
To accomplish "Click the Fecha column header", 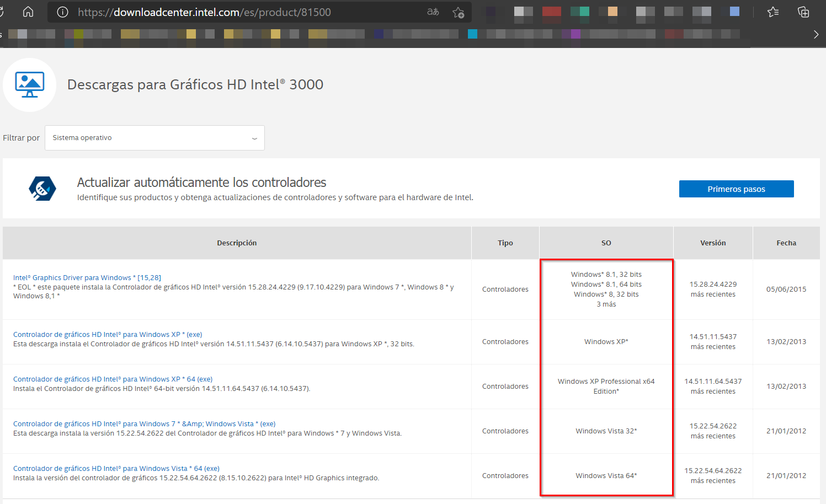I will pyautogui.click(x=786, y=243).
